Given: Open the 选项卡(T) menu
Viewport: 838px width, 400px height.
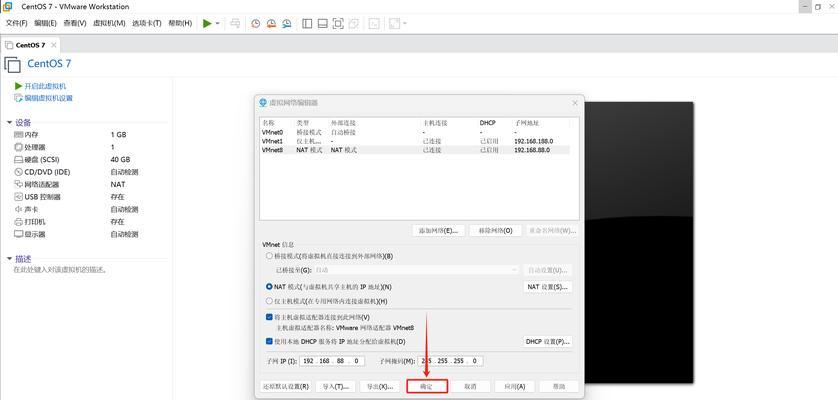Looking at the screenshot, I should click(146, 24).
